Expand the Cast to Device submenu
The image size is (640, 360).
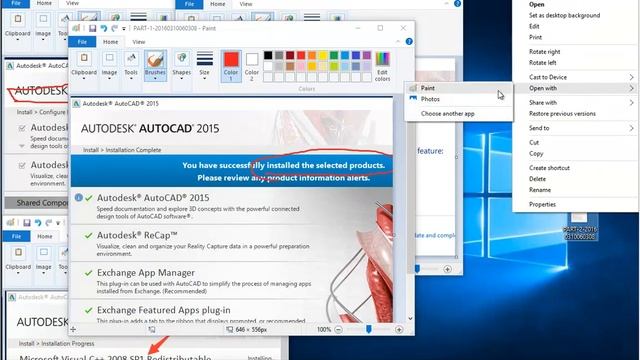point(576,77)
